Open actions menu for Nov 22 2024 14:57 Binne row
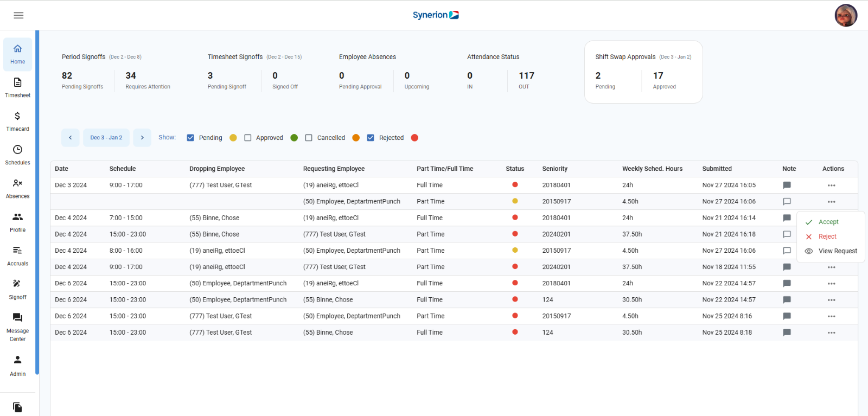Image resolution: width=868 pixels, height=416 pixels. pos(832,300)
